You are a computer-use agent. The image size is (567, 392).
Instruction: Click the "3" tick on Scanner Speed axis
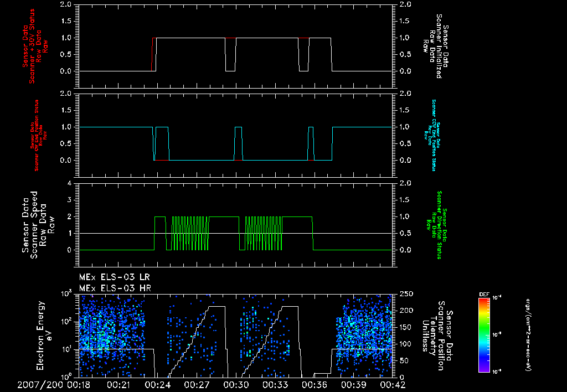(x=69, y=200)
